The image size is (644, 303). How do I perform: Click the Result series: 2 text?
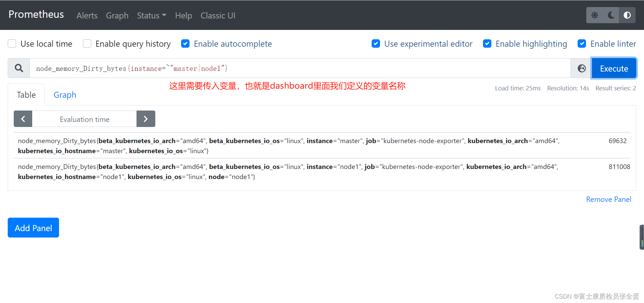pos(615,88)
